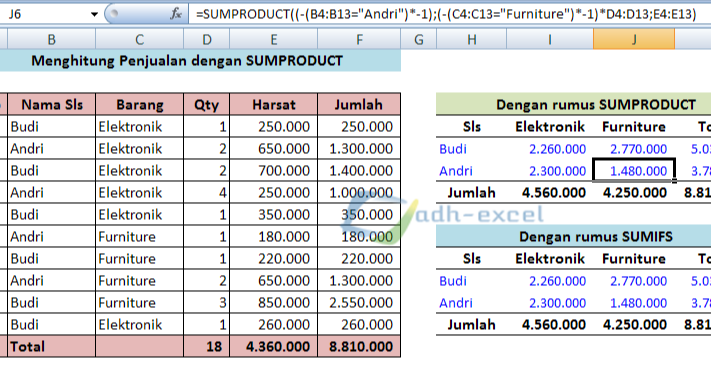This screenshot has height=373, width=711.
Task: Select column I header
Action: [x=550, y=39]
